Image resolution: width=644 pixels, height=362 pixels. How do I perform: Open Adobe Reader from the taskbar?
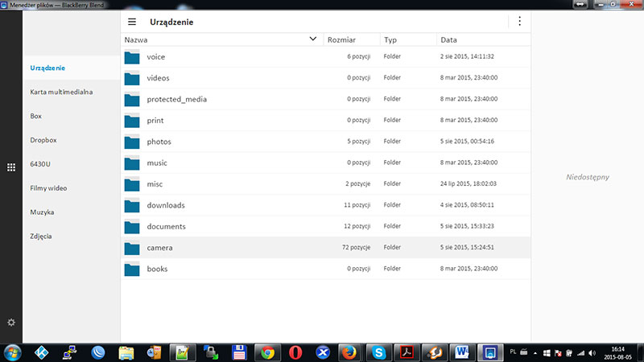pyautogui.click(x=407, y=352)
